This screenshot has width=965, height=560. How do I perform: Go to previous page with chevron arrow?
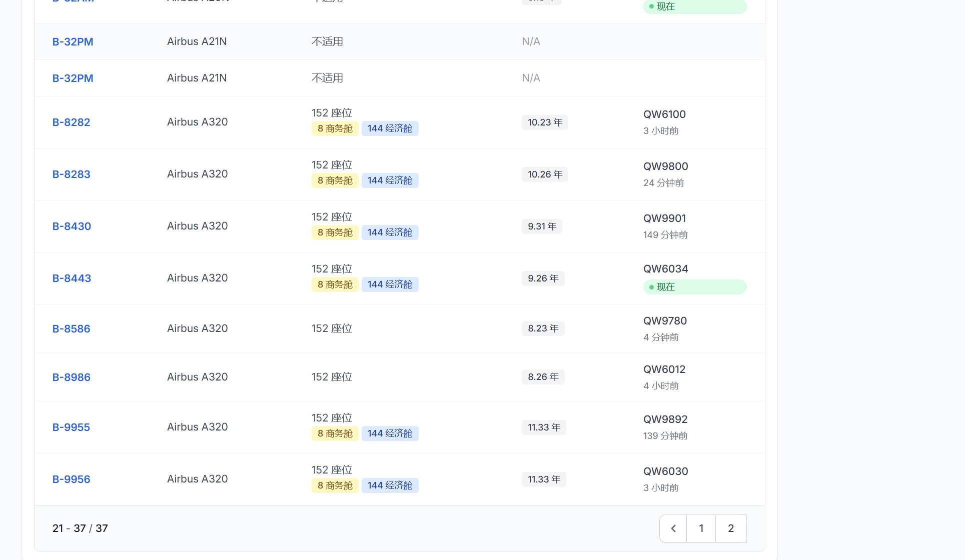[x=673, y=528]
